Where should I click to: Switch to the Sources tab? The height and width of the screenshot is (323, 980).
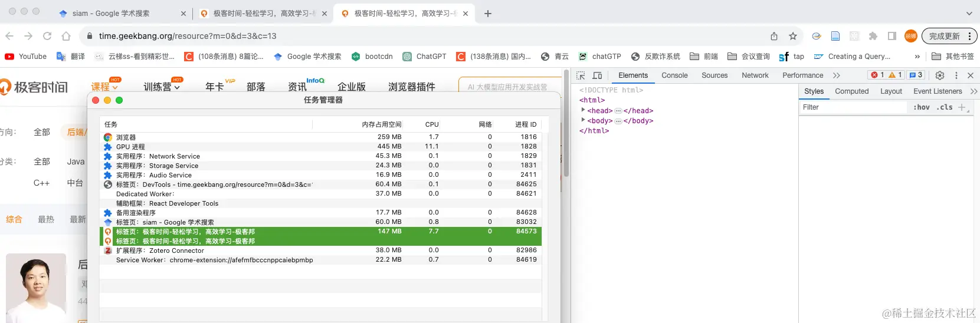click(x=714, y=75)
